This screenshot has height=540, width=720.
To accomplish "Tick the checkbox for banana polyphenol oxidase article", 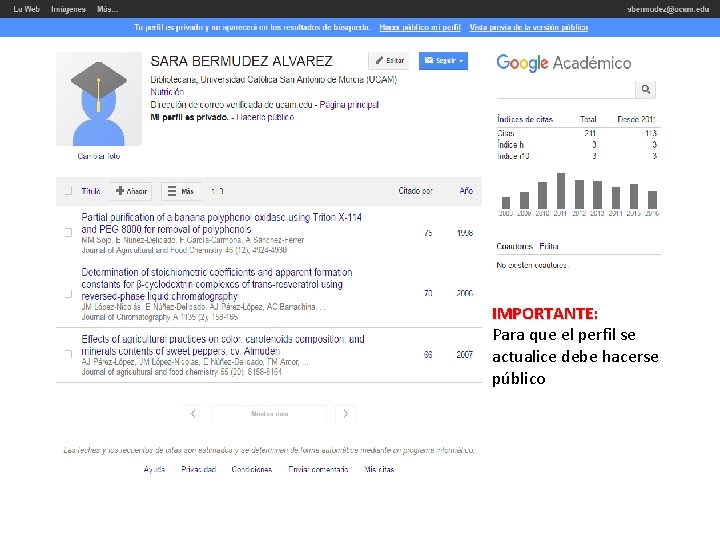I will point(68,233).
